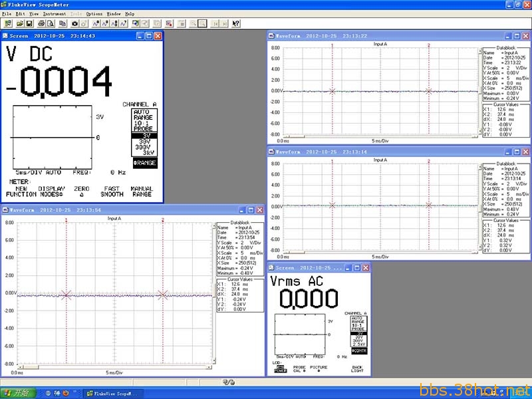Click the Save floppy disk icon

pos(29,23)
